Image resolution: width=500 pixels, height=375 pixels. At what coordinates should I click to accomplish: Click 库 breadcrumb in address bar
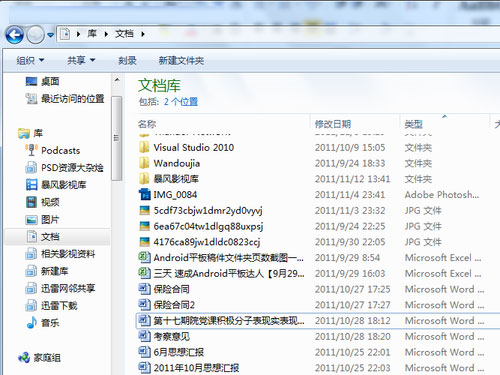click(x=92, y=34)
